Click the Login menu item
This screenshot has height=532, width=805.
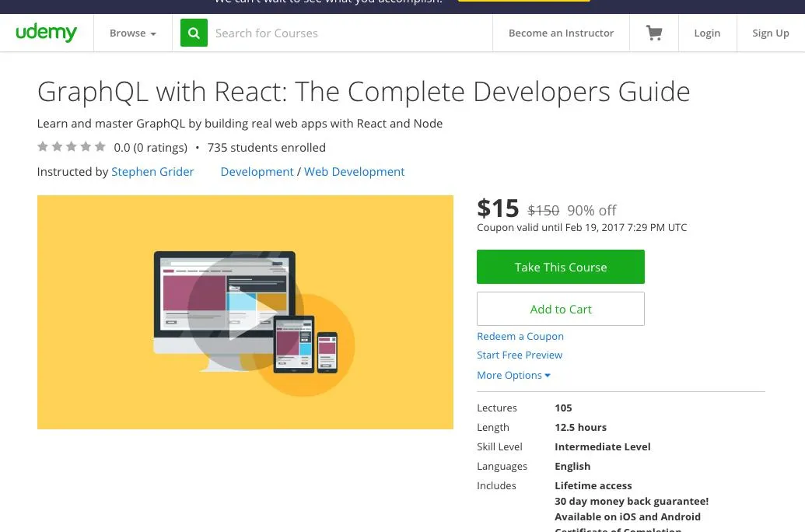(x=707, y=33)
